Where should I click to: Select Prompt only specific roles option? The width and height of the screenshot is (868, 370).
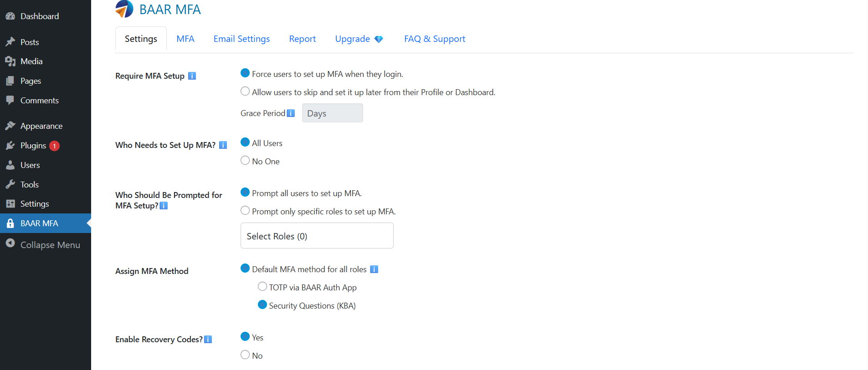245,211
